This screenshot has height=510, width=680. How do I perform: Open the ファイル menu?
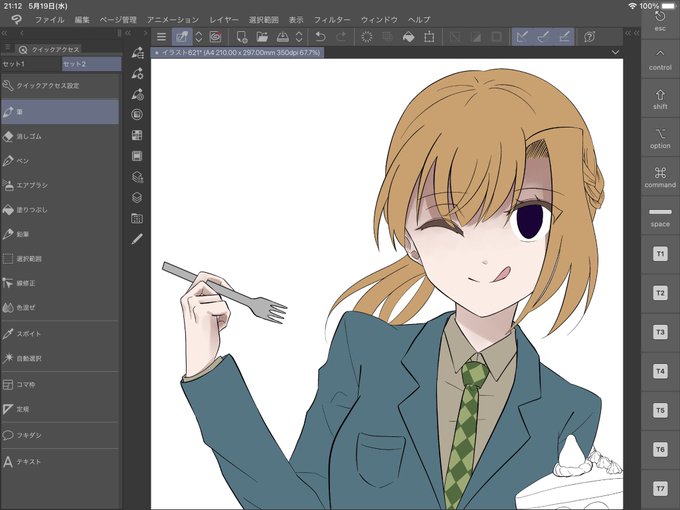click(49, 20)
